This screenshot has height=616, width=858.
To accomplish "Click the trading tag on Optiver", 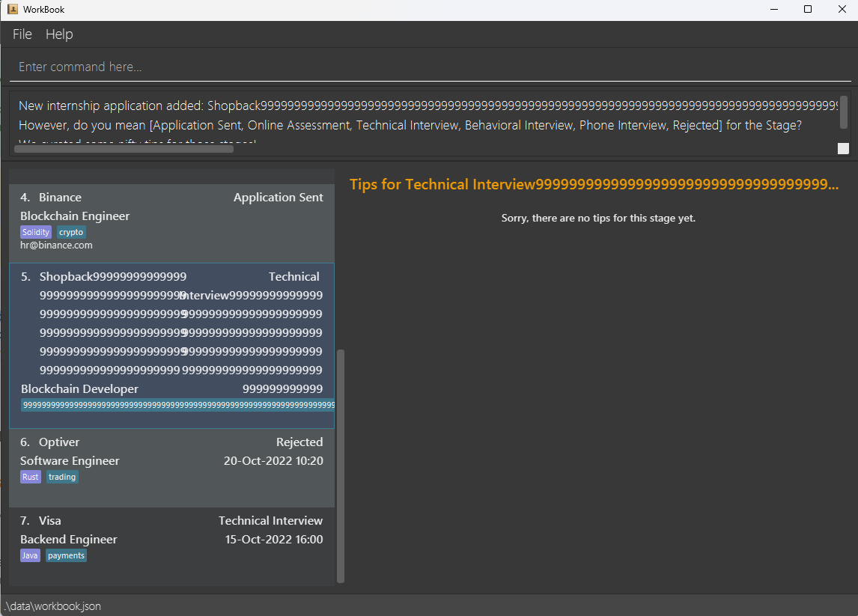I will pos(62,477).
